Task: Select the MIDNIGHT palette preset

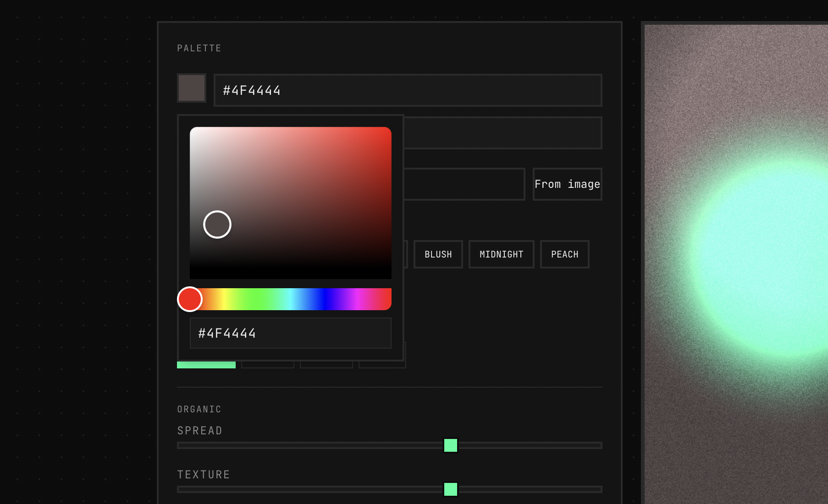Action: click(x=501, y=254)
